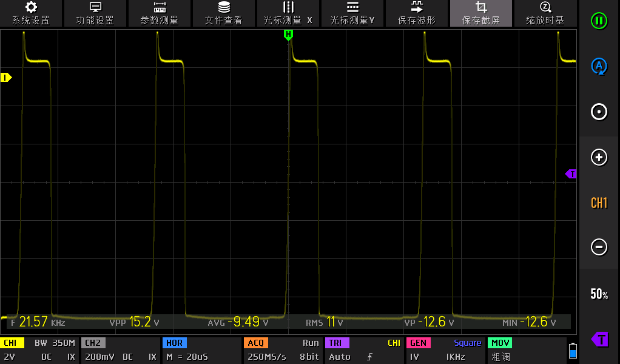Viewport: 620px width, 364px height.
Task: Tap the purple T trigger icon at bottom right
Action: tap(600, 339)
